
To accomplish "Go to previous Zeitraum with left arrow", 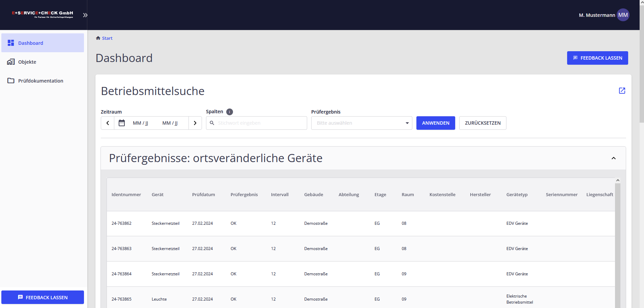I will (x=108, y=123).
